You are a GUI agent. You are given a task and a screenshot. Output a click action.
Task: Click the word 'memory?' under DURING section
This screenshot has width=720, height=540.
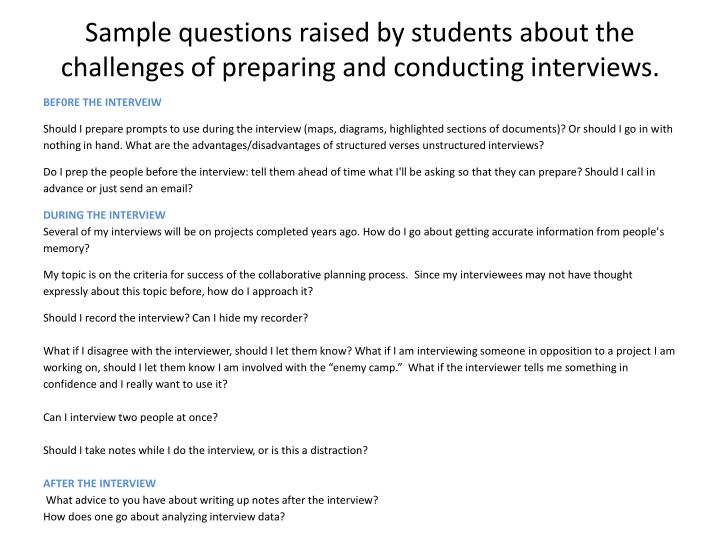point(66,248)
